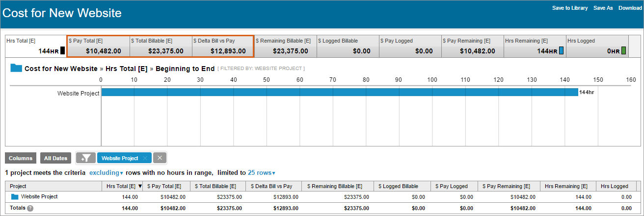The height and width of the screenshot is (216, 644).
Task: Select the $ Total Billable [E] metric tile
Action: point(161,46)
